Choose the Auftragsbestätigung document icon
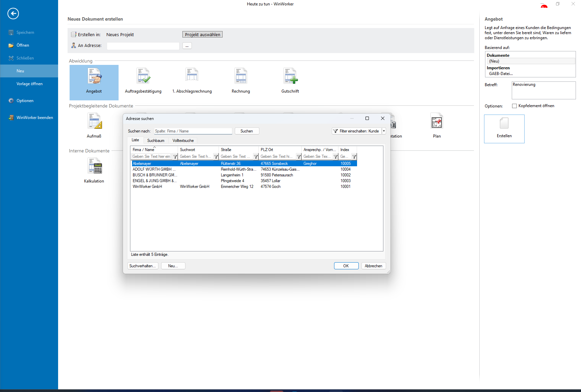 (143, 76)
